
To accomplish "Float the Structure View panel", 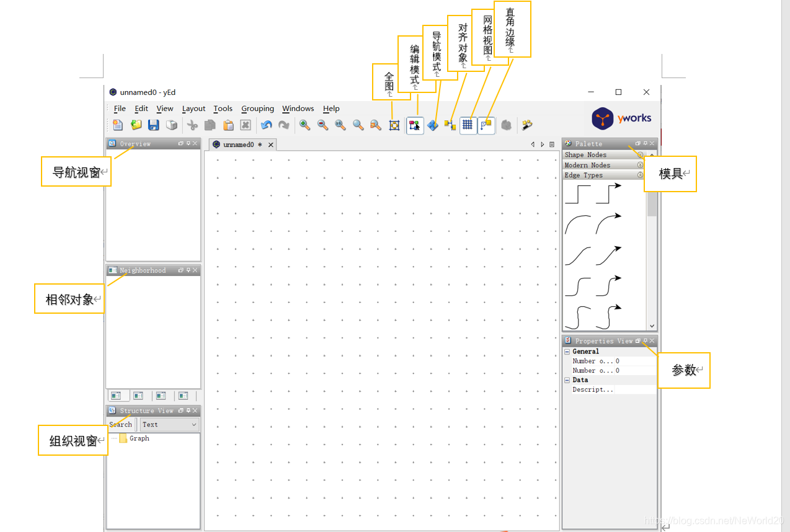I will tap(181, 410).
